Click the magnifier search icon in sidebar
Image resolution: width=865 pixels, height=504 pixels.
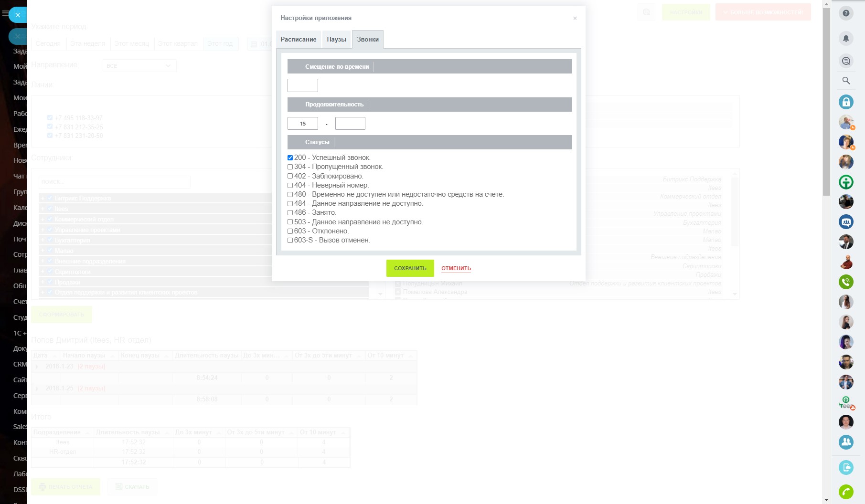(846, 81)
